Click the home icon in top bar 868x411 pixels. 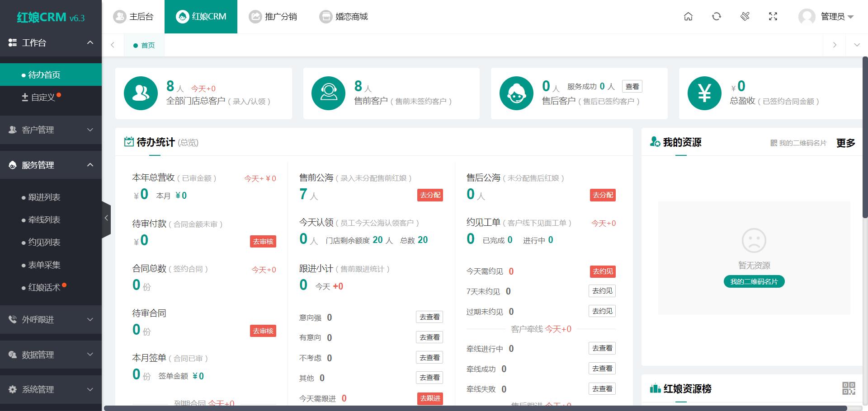(688, 17)
